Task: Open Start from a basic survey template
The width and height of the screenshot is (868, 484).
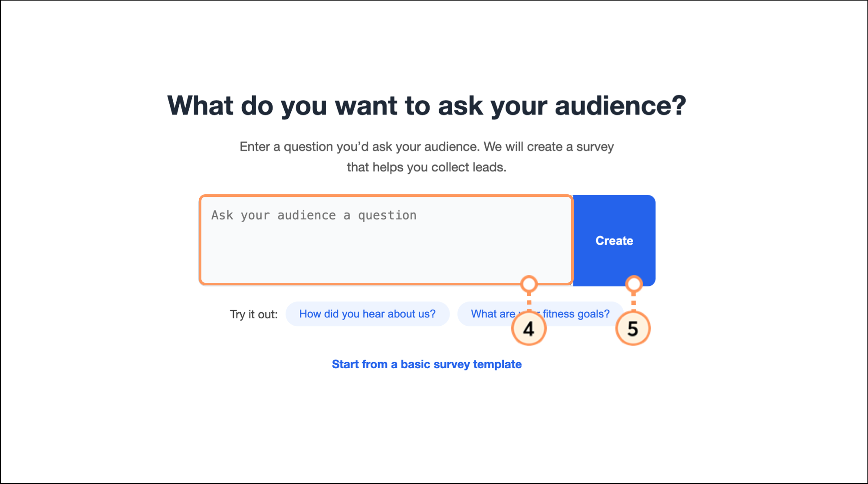Action: point(427,364)
